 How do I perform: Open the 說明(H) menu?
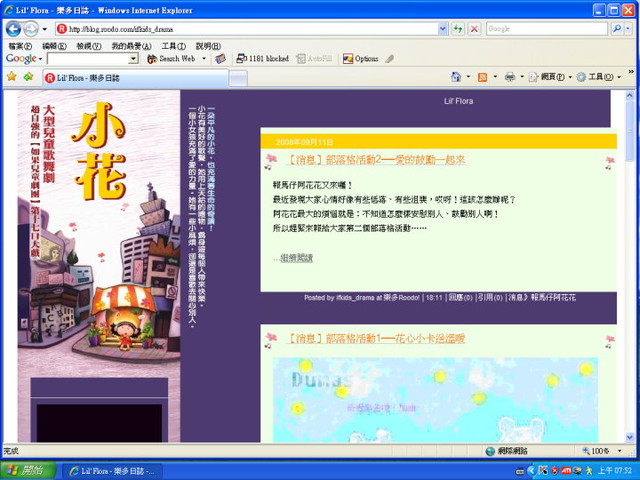click(x=208, y=46)
